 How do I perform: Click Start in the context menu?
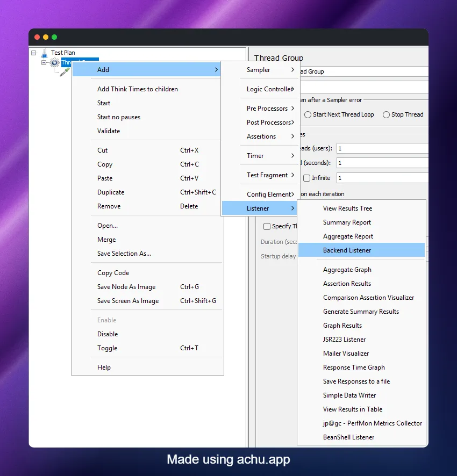pos(146,103)
